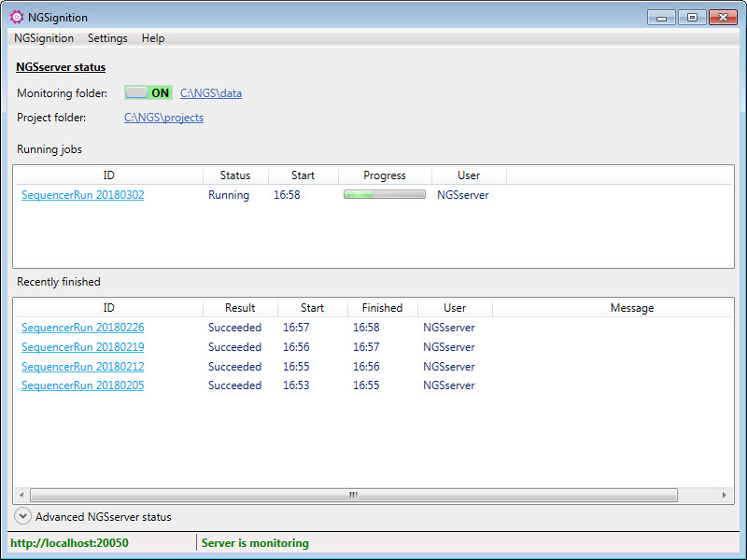Click the scrollbar right arrow
The image size is (747, 560).
pyautogui.click(x=725, y=496)
